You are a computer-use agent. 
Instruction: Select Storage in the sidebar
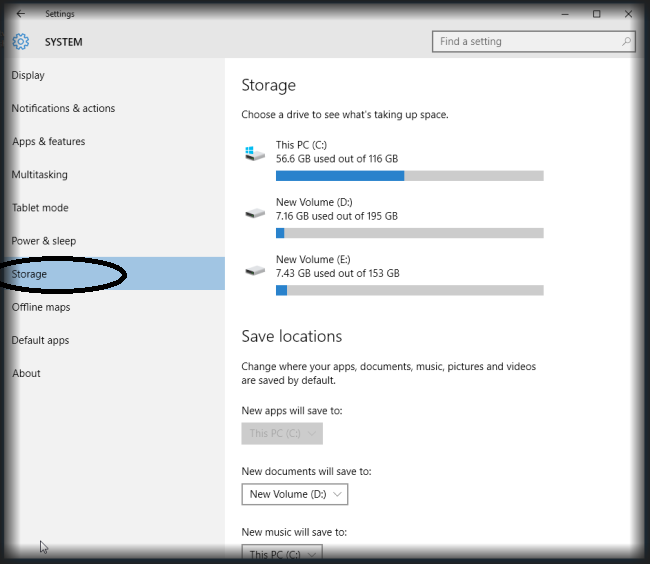[x=114, y=274]
